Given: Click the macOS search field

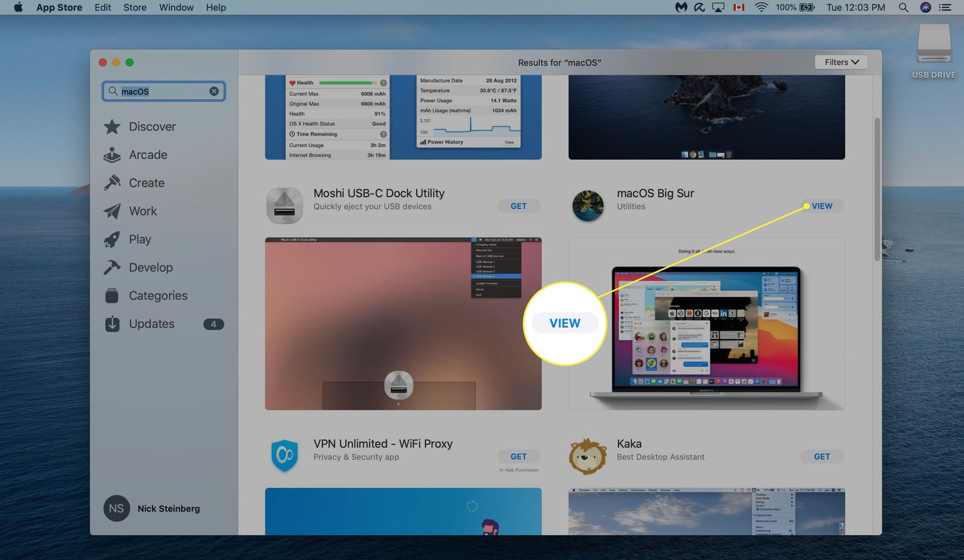Looking at the screenshot, I should (x=164, y=91).
